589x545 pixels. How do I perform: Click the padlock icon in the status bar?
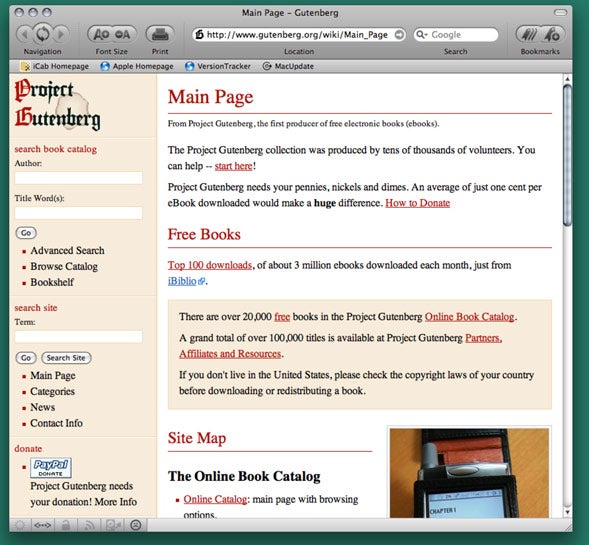coord(66,525)
